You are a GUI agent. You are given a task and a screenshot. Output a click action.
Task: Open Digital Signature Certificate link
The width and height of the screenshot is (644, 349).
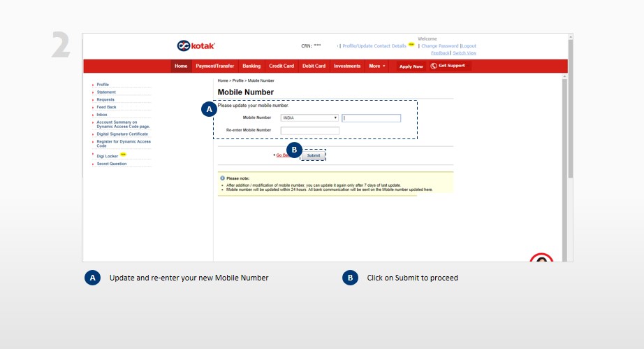pos(122,134)
